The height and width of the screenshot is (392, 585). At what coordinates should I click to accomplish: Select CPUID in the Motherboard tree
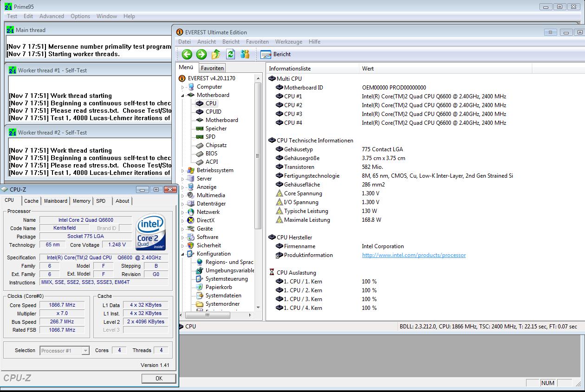(213, 112)
